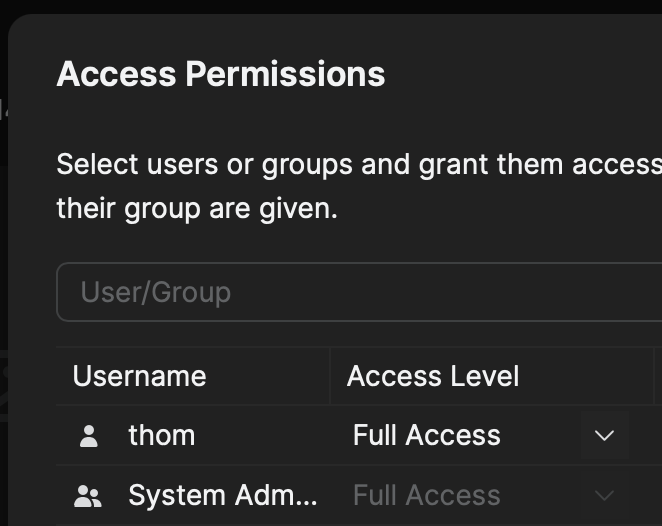Click divider between Username and Access Level headers
The width and height of the screenshot is (662, 526).
coord(330,376)
